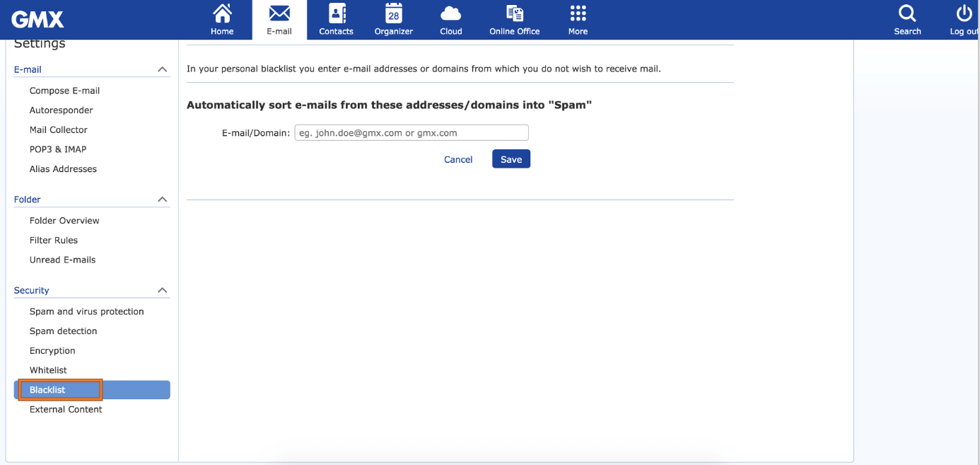980x465 pixels.
Task: Select the E-mail envelope icon
Action: 279,13
